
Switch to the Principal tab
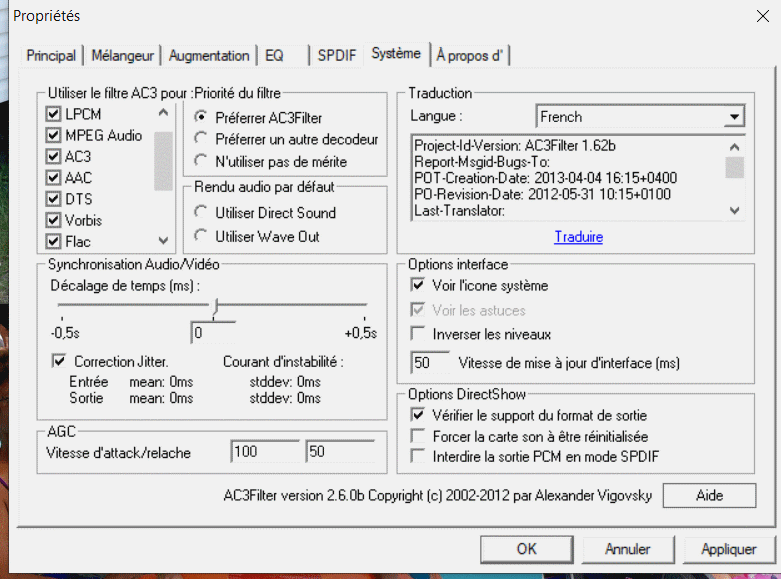[x=51, y=55]
